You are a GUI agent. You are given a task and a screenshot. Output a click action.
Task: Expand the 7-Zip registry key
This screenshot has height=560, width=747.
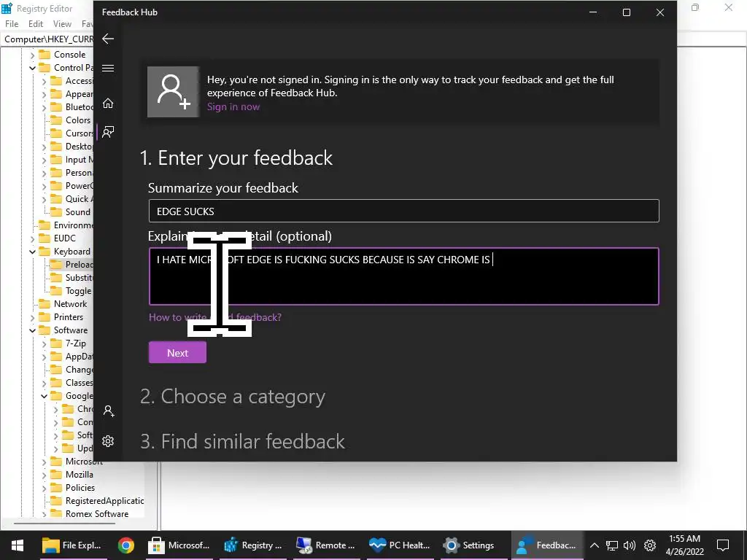point(44,344)
